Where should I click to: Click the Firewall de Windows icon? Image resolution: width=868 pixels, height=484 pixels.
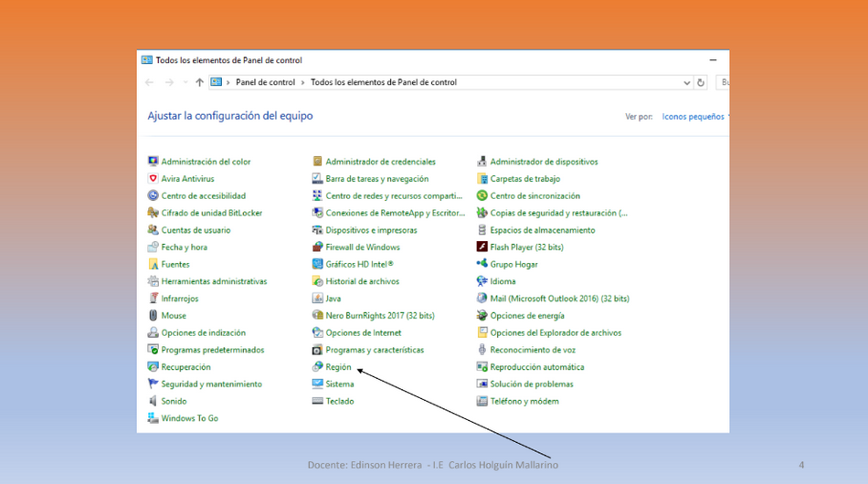[317, 247]
